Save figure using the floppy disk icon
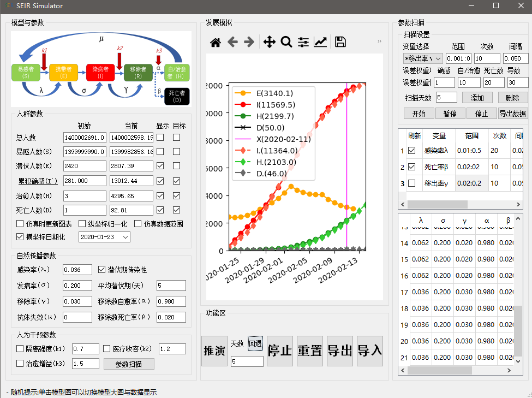 coord(340,42)
